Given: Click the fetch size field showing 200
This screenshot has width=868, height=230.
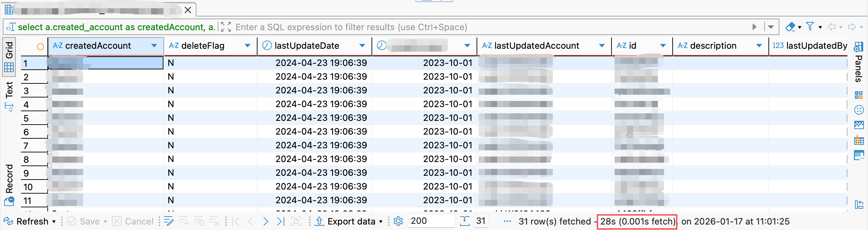Looking at the screenshot, I should coord(431,221).
